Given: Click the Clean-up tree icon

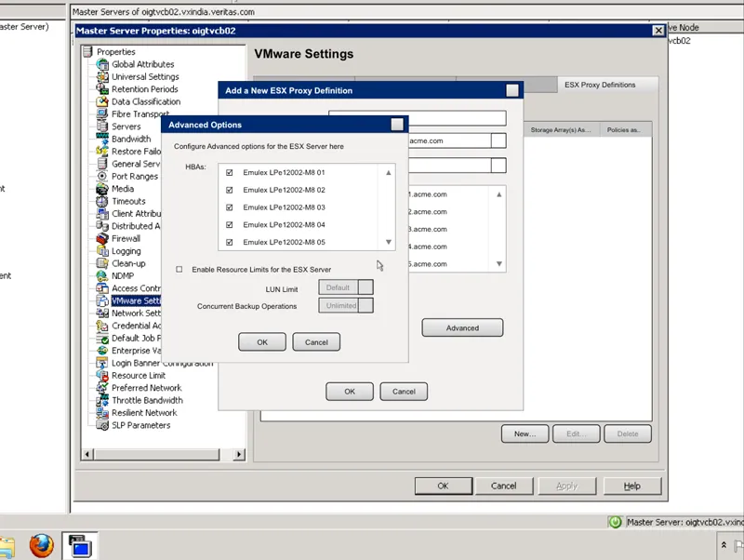Looking at the screenshot, I should 102,263.
